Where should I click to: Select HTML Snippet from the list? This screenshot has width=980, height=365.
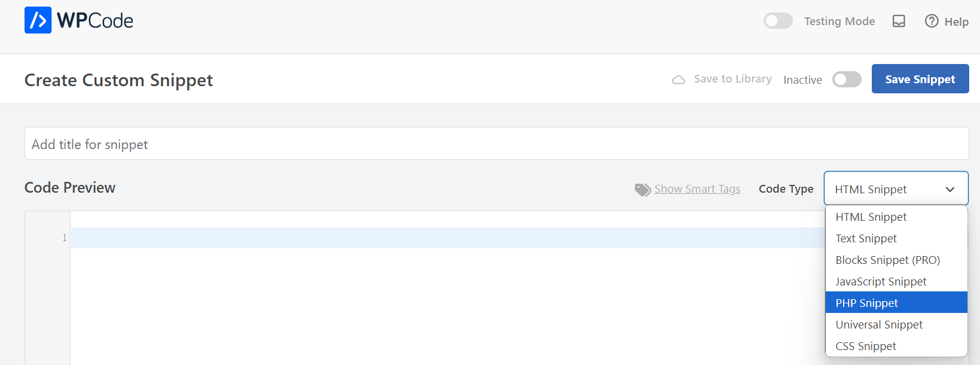click(871, 217)
